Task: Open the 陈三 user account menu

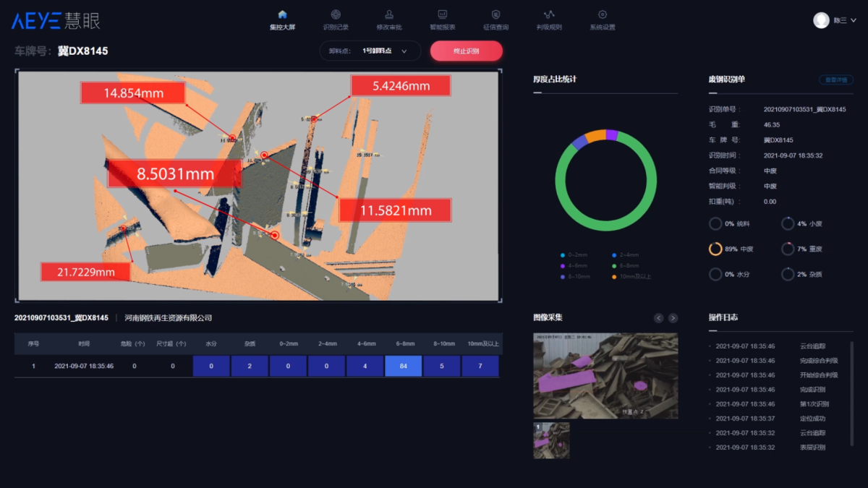Action: point(844,21)
